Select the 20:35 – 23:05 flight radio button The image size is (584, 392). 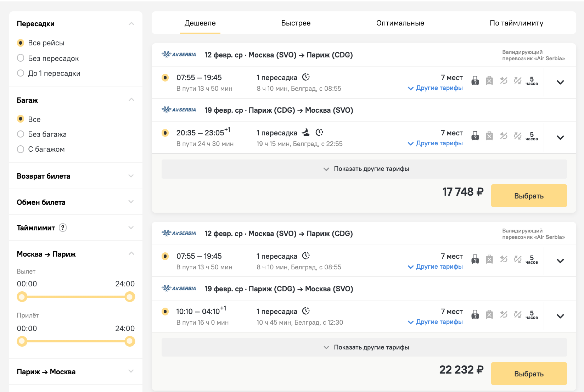(x=165, y=133)
